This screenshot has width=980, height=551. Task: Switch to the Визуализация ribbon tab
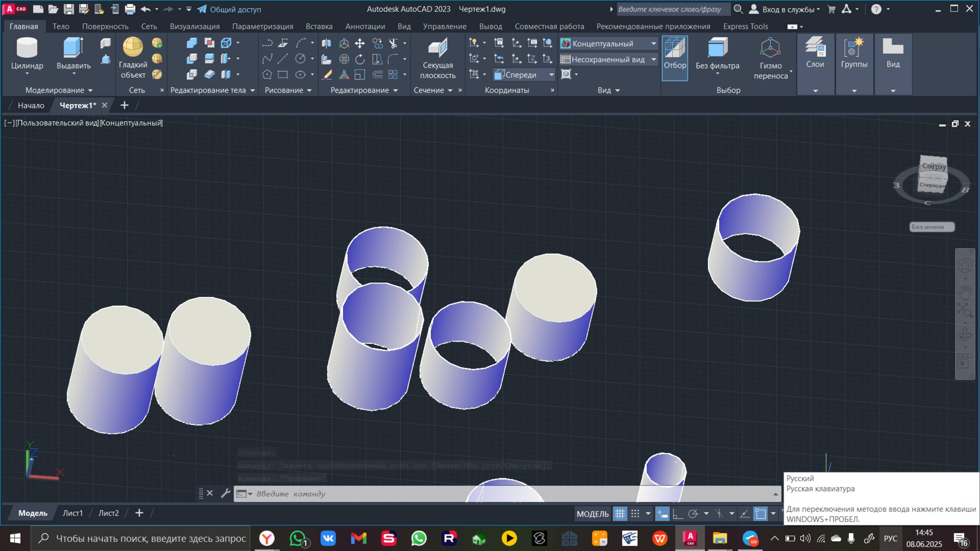195,27
